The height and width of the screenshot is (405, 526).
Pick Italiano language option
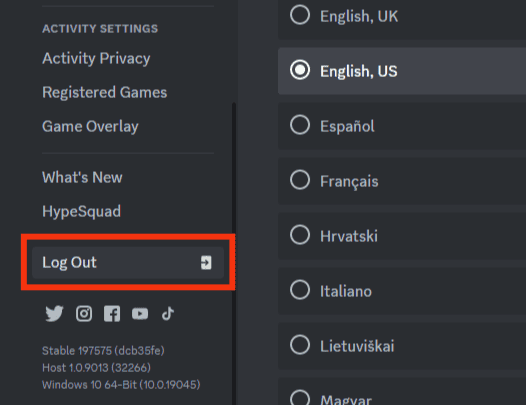coord(402,291)
